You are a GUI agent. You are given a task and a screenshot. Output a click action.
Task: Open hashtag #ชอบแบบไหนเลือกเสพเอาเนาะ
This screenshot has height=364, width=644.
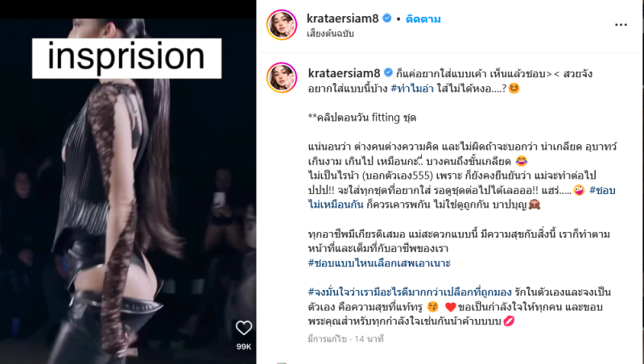coord(379,263)
